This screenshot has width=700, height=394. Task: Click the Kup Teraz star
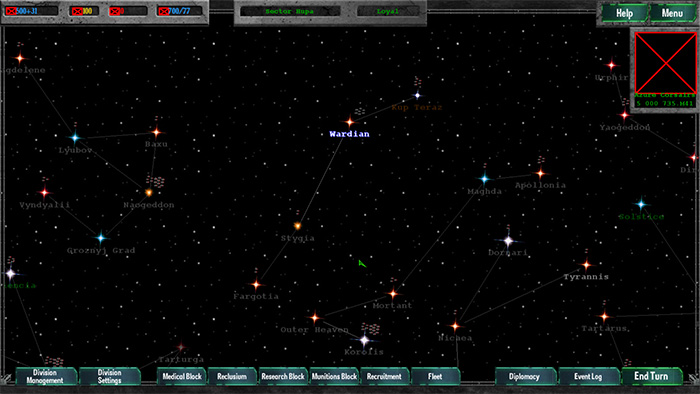point(417,95)
